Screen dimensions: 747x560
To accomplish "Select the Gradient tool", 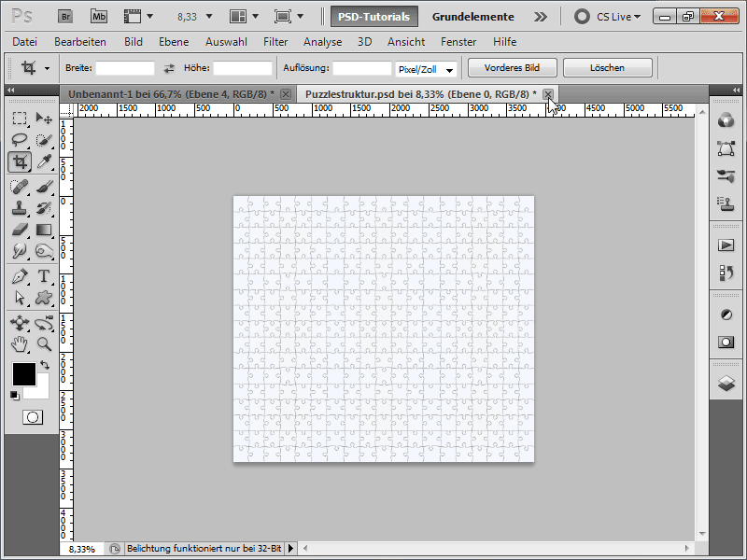I will point(44,230).
